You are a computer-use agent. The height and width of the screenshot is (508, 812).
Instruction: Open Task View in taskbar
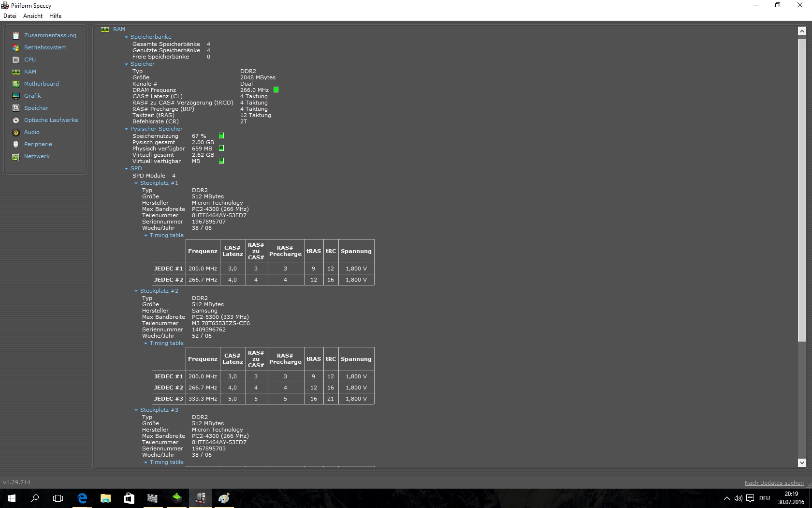[x=58, y=498]
